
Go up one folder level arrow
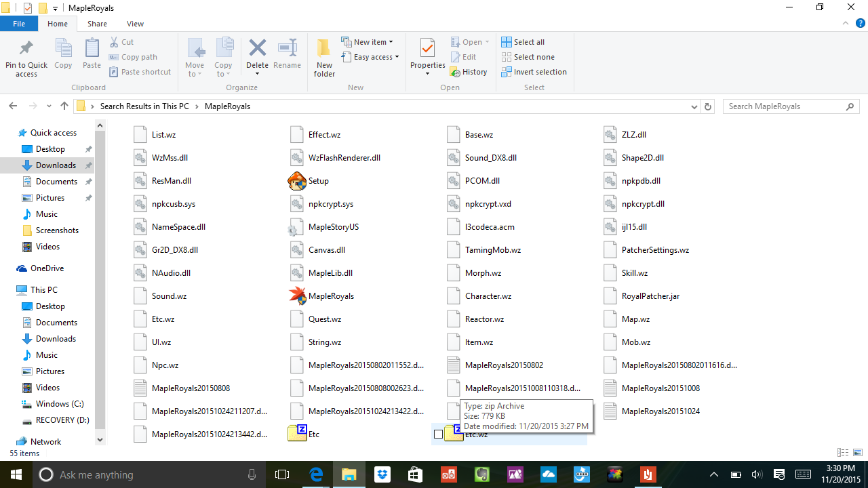[x=64, y=106]
